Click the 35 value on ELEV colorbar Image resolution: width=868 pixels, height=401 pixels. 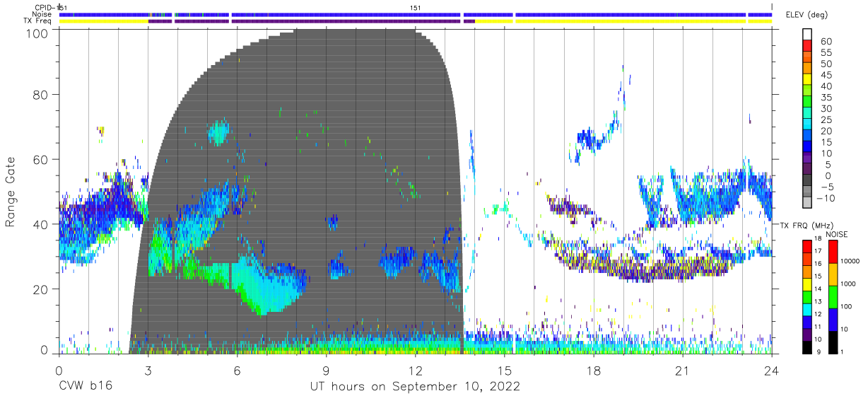click(x=826, y=98)
